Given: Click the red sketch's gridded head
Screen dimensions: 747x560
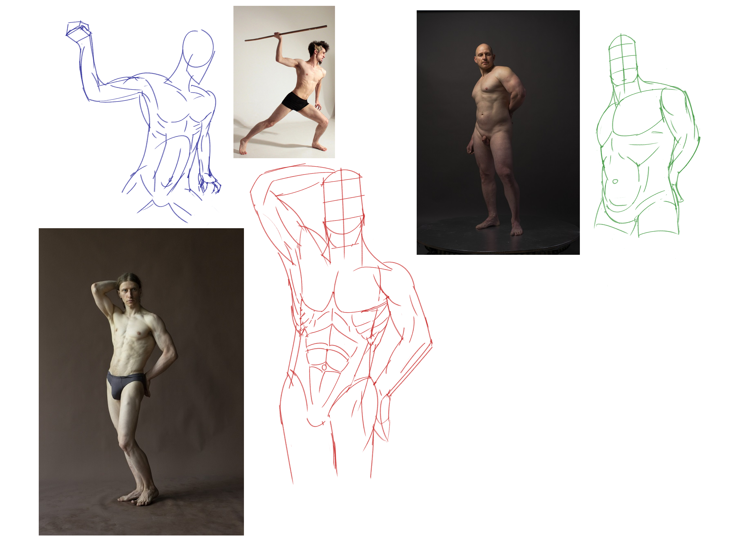Looking at the screenshot, I should (x=343, y=203).
